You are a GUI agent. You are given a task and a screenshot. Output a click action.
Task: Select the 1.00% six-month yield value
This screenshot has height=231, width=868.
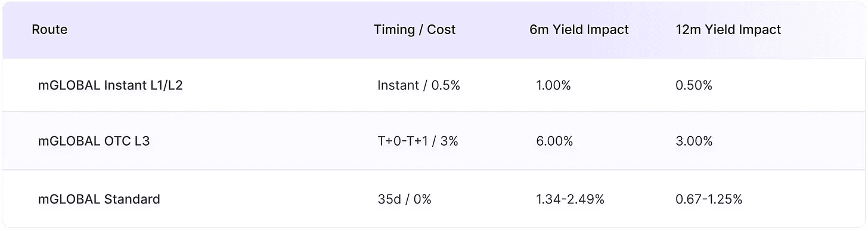click(553, 85)
